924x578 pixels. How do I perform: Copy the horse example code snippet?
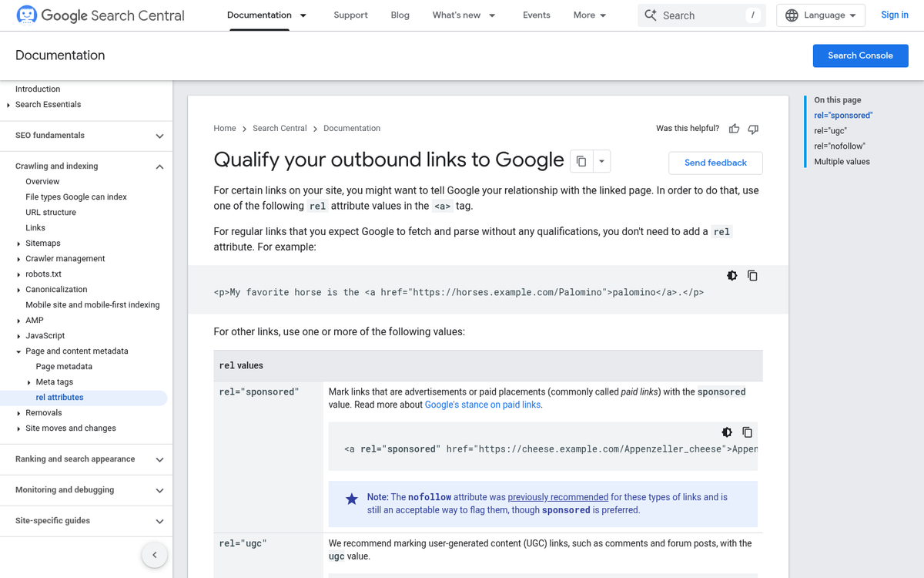752,275
